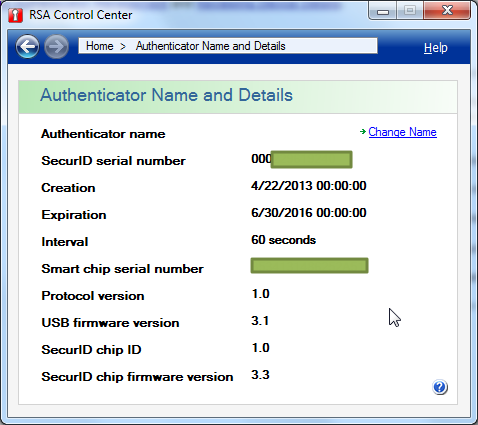Go to Home in the breadcrumb
The image size is (478, 425).
(100, 46)
